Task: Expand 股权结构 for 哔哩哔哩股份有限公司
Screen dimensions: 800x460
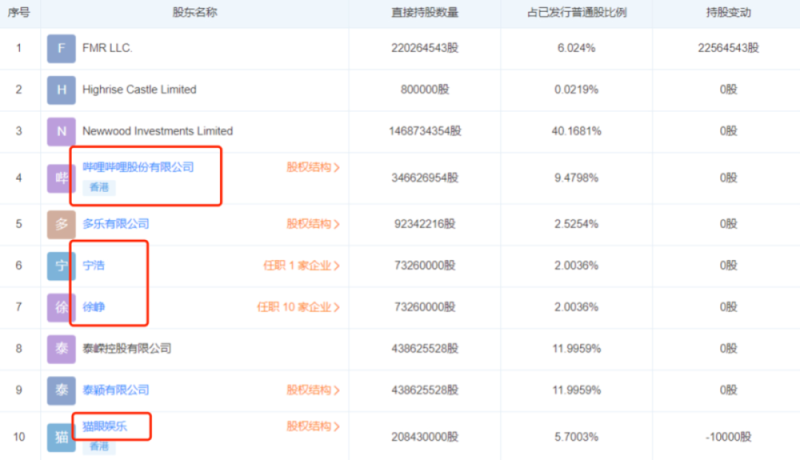Action: tap(313, 168)
